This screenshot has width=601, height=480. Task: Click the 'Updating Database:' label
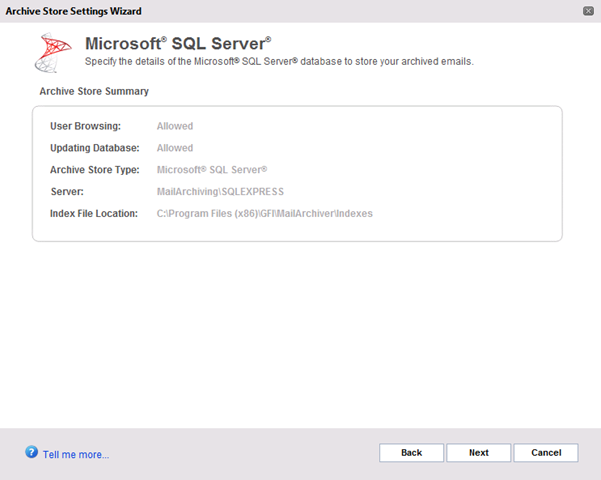95,148
